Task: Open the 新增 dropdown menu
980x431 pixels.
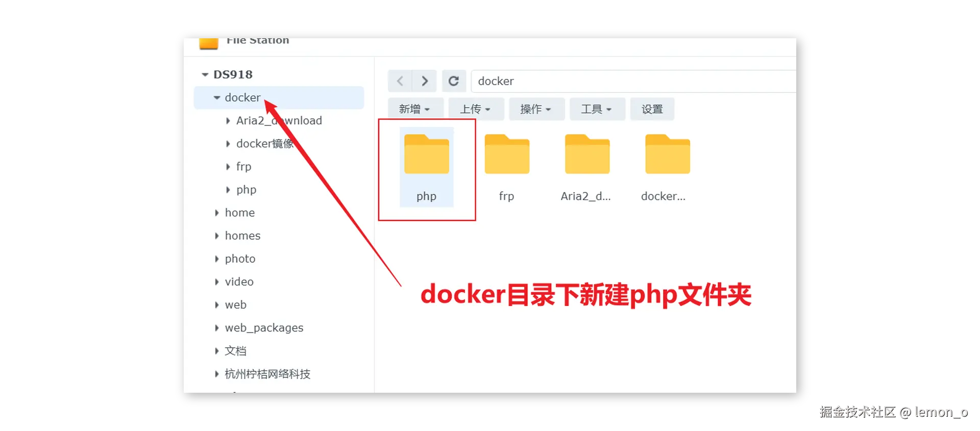Action: coord(415,109)
